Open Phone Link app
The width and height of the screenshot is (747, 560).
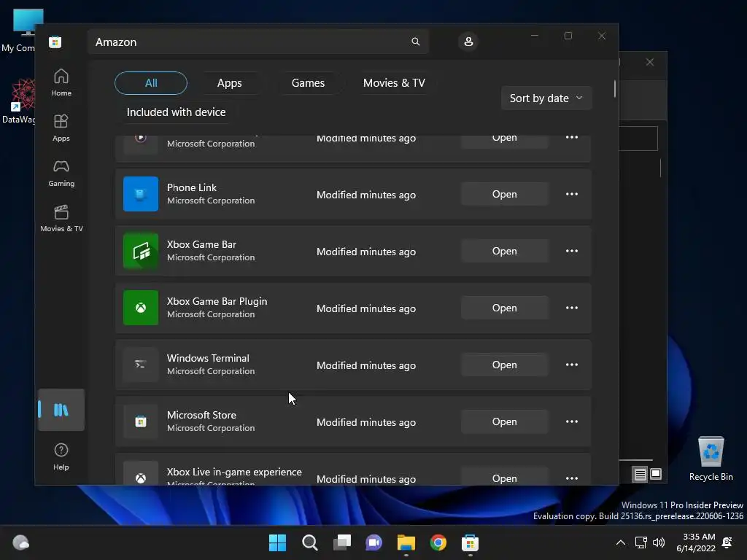(x=505, y=194)
